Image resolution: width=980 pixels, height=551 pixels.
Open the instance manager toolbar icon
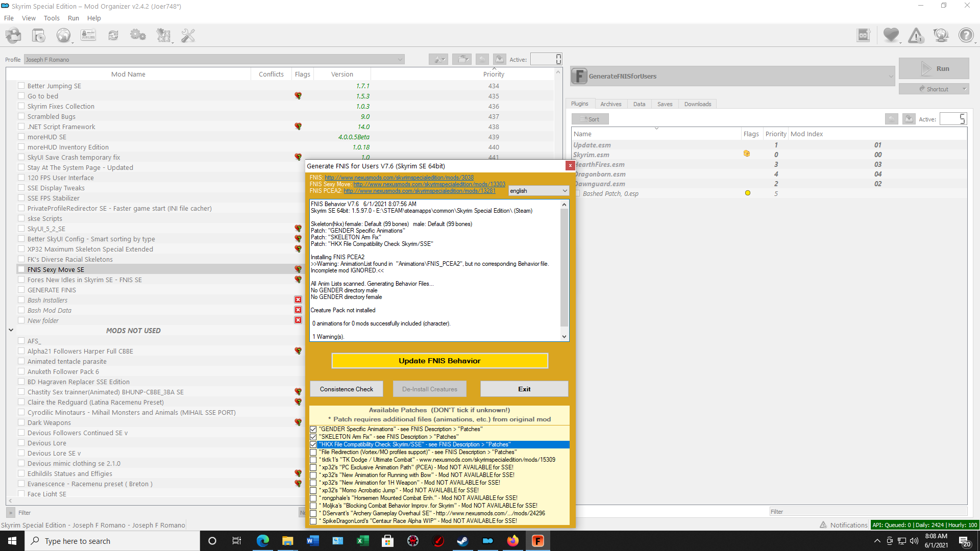tap(14, 35)
